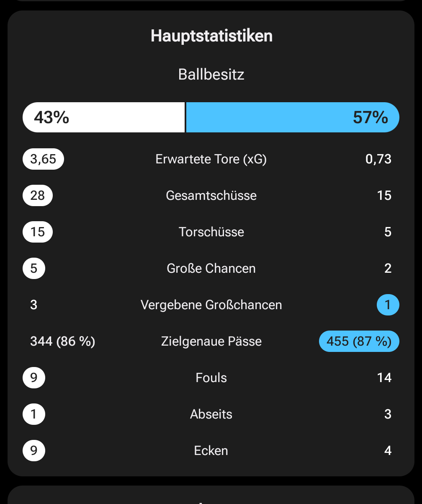The width and height of the screenshot is (422, 504).
Task: Open the Erwartete Tore (xG) stat row
Action: point(211,159)
